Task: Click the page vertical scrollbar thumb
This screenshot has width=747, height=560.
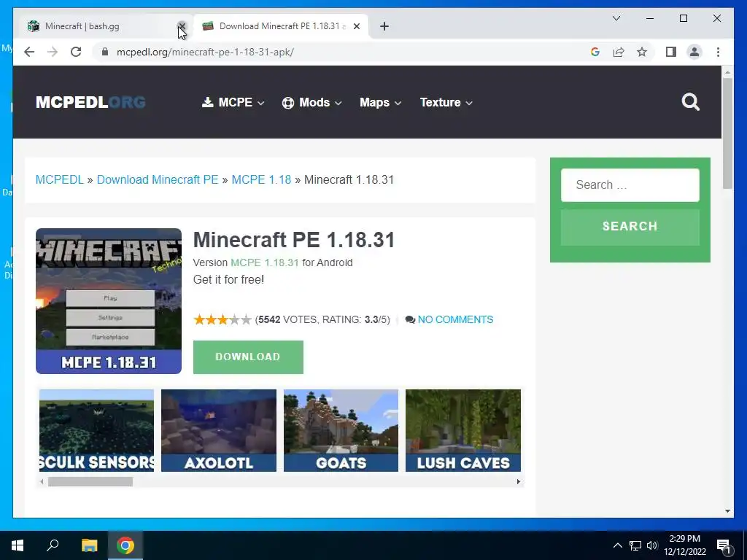Action: pyautogui.click(x=727, y=133)
